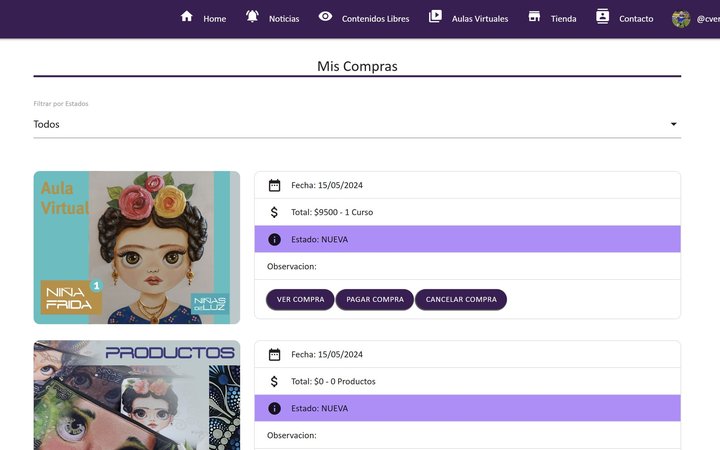720x450 pixels.
Task: Open the Tienda menu item
Action: click(x=563, y=19)
